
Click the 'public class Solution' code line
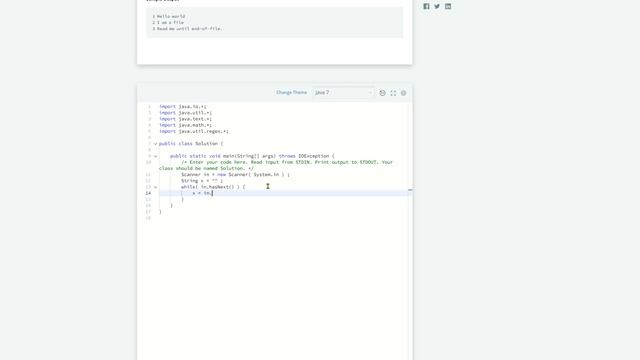191,144
